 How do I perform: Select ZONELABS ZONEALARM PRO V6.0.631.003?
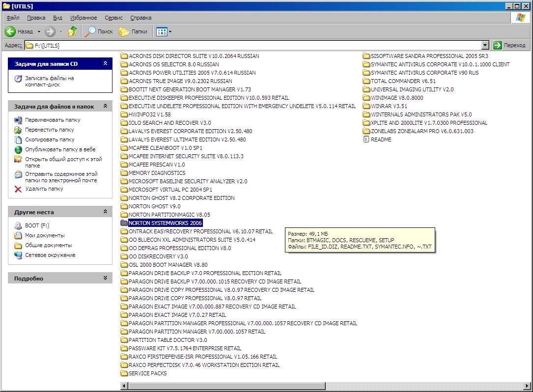pos(422,131)
